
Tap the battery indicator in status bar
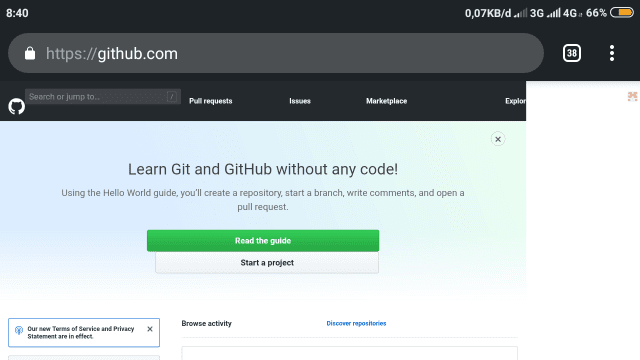622,13
